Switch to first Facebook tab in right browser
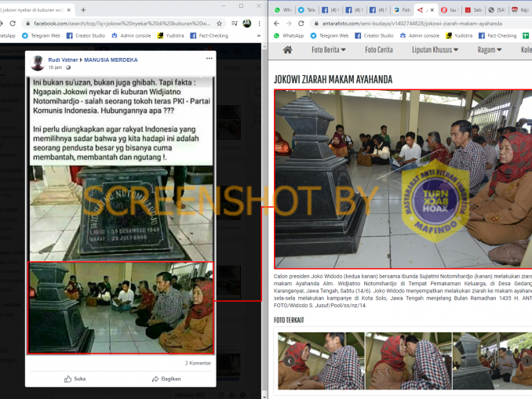 pos(330,10)
